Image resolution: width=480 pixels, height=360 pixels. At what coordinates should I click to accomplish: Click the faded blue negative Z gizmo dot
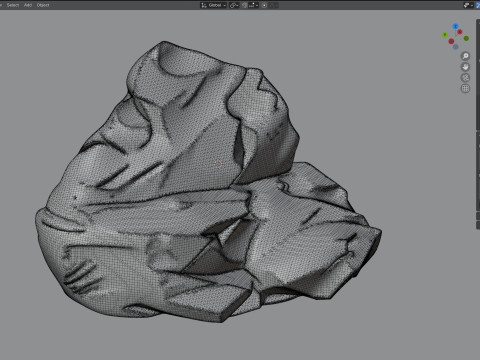coord(455,47)
